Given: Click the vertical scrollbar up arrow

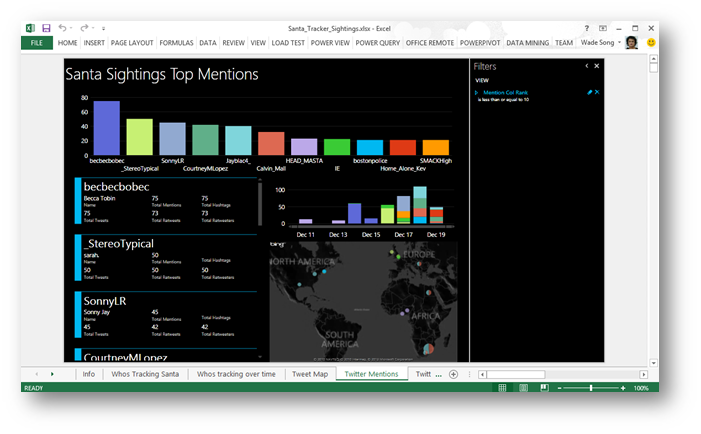Looking at the screenshot, I should (x=653, y=59).
